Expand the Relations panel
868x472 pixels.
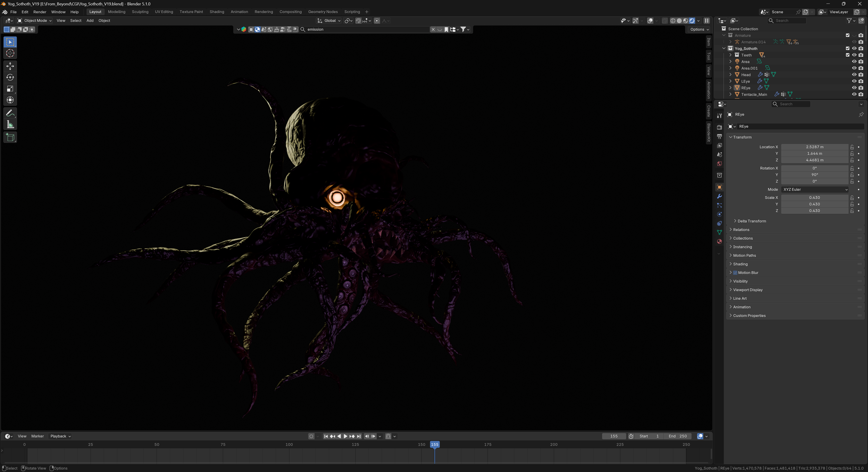[731, 230]
